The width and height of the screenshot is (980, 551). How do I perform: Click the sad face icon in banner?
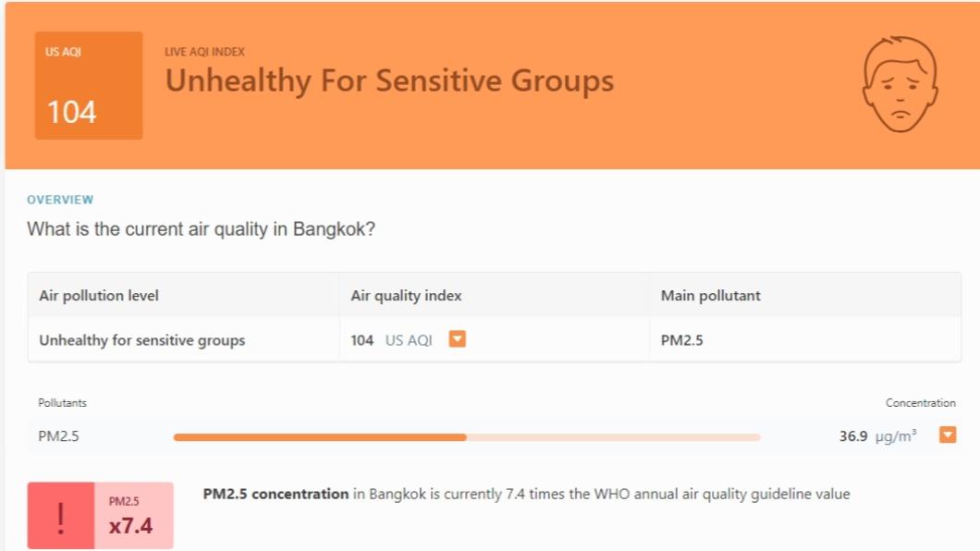tap(900, 84)
